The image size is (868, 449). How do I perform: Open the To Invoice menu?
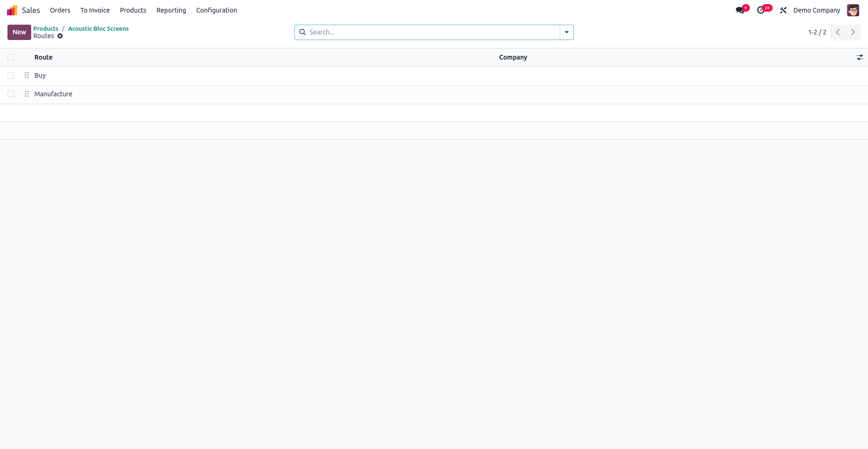pos(95,10)
